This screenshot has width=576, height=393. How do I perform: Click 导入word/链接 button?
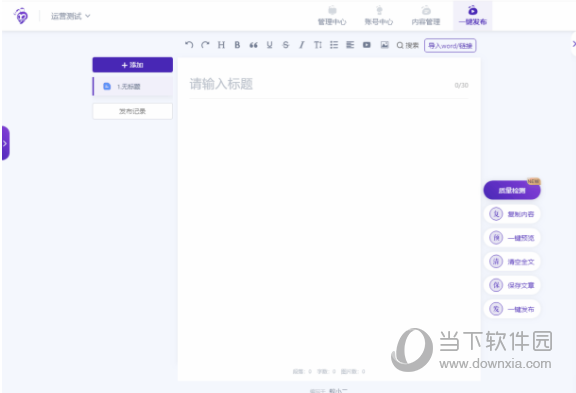[450, 46]
